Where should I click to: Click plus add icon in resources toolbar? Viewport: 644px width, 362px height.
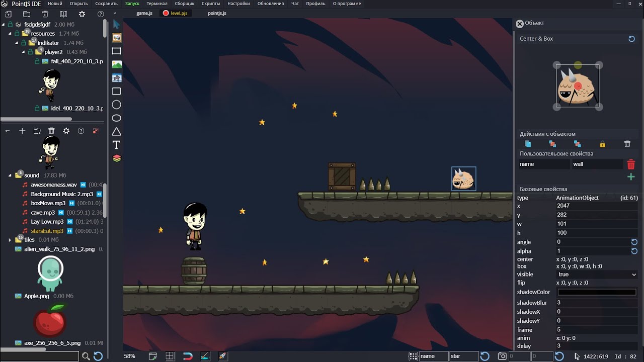point(22,131)
